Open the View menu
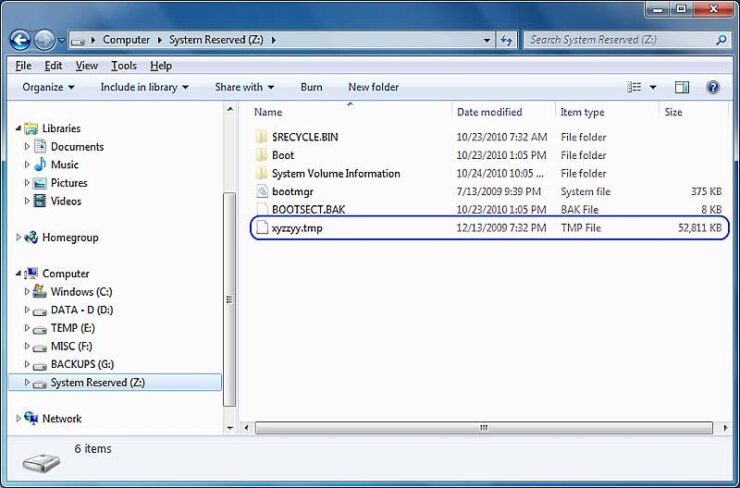 point(86,66)
